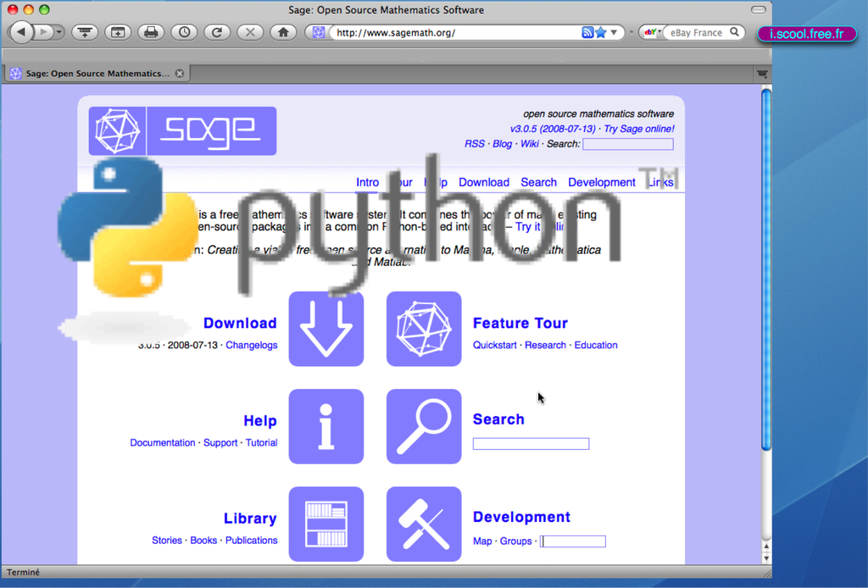Click the sage wordmark banner
This screenshot has width=868, height=588.
tap(211, 131)
